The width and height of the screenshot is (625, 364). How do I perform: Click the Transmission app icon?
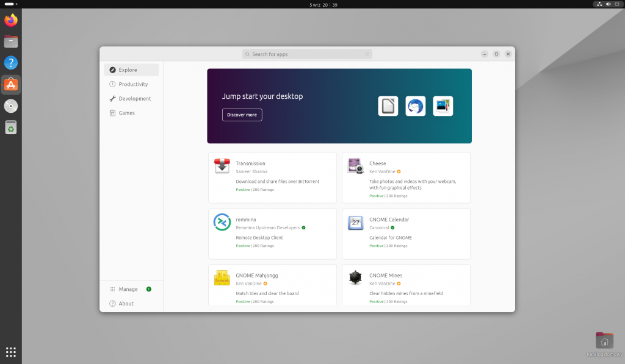tap(221, 165)
